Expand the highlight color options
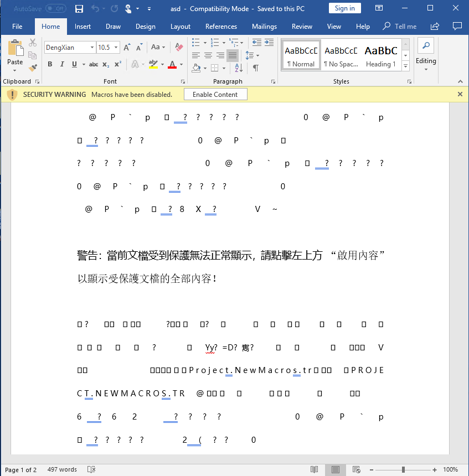Screen dimensions: 469x476 point(163,65)
